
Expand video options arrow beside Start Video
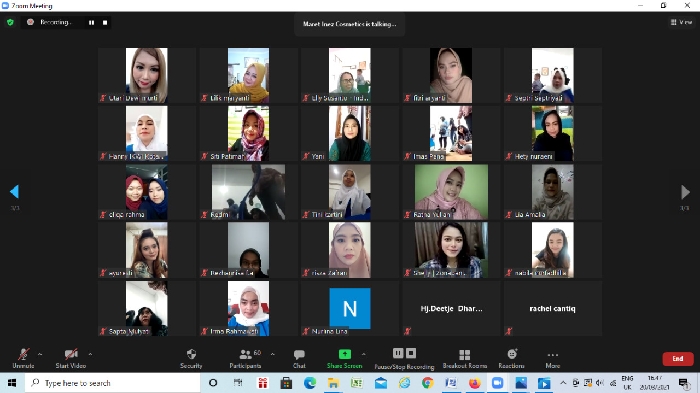90,354
